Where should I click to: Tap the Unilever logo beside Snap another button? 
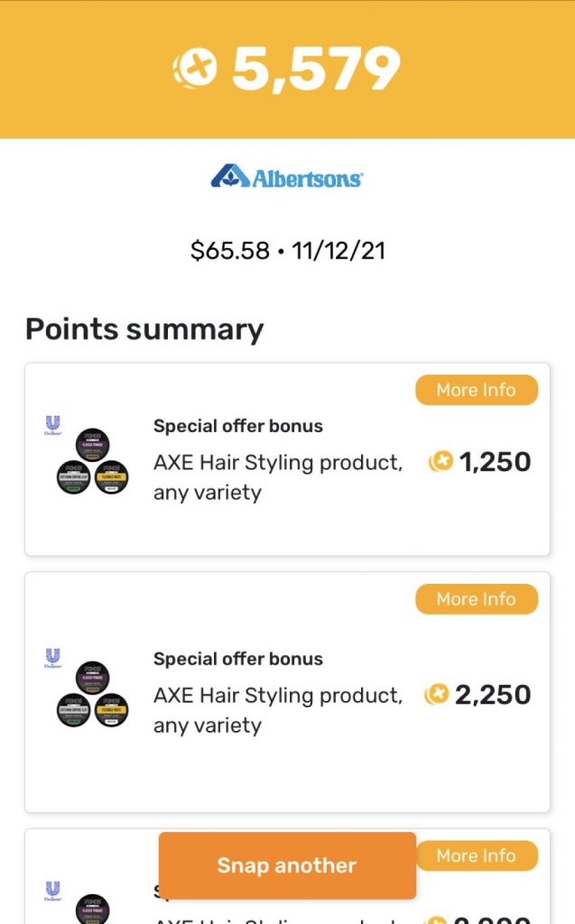pyautogui.click(x=52, y=892)
